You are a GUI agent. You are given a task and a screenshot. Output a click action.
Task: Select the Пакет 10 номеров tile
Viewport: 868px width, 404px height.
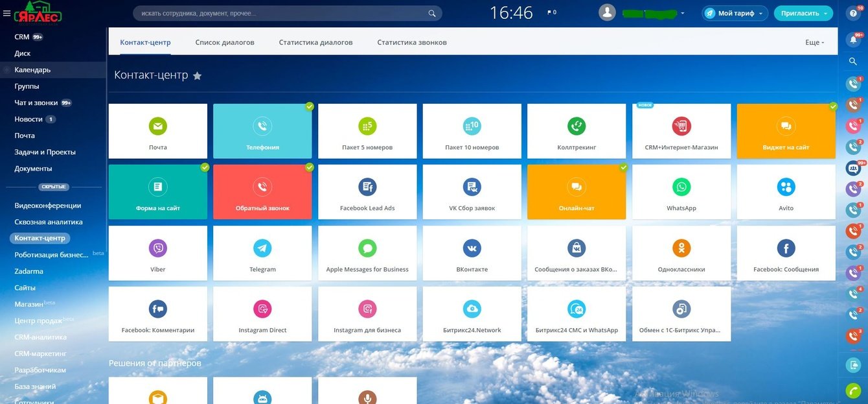pos(472,131)
